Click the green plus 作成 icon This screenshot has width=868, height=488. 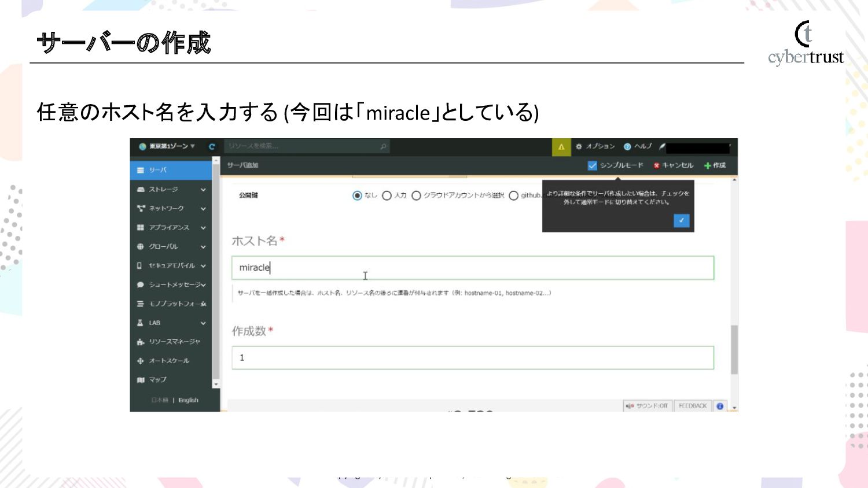coord(707,165)
